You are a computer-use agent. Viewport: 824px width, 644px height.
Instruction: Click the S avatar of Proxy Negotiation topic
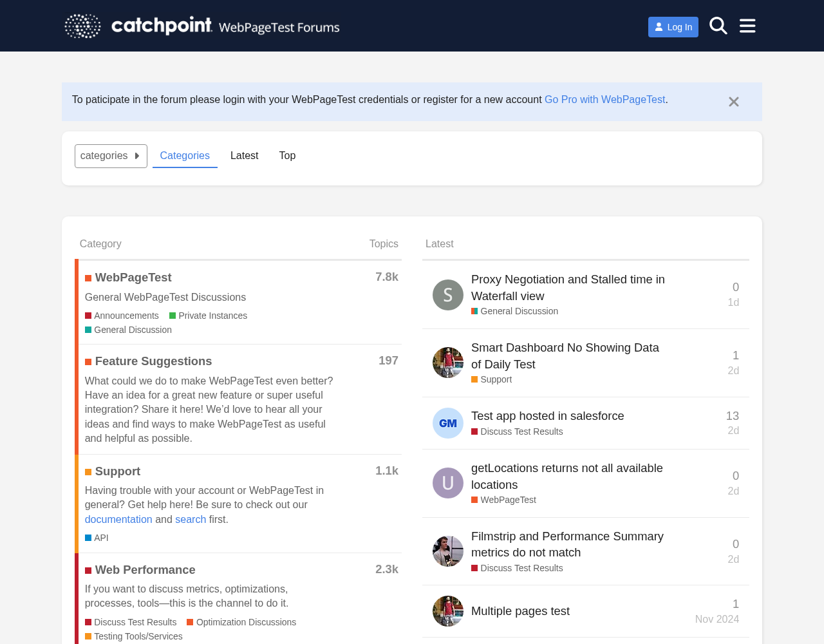448,295
